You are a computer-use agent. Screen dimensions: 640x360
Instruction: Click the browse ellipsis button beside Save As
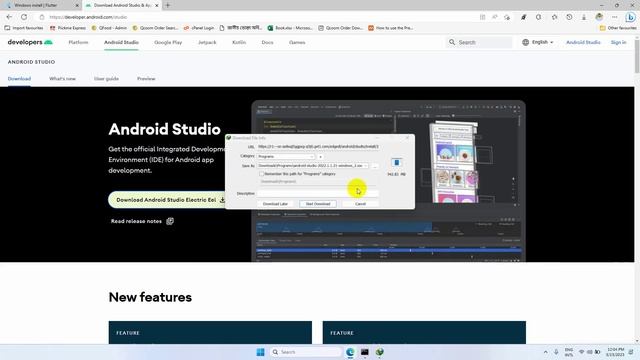(x=375, y=166)
